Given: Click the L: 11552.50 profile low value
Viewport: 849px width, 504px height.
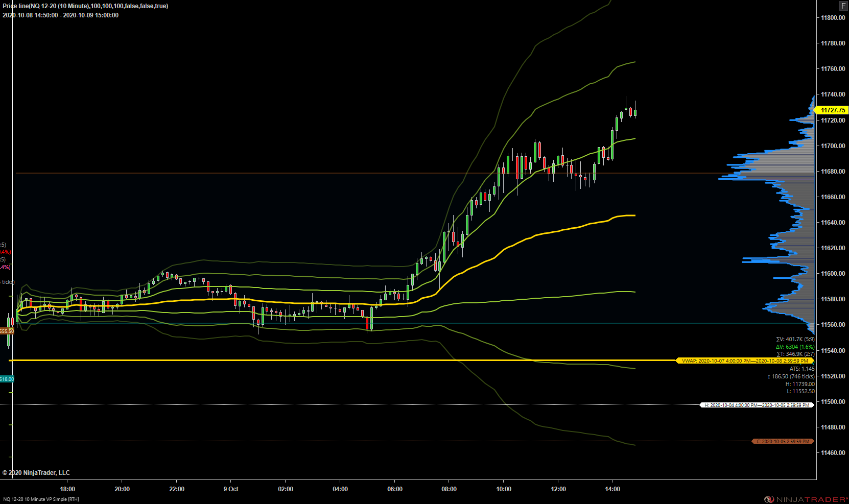Looking at the screenshot, I should (800, 391).
